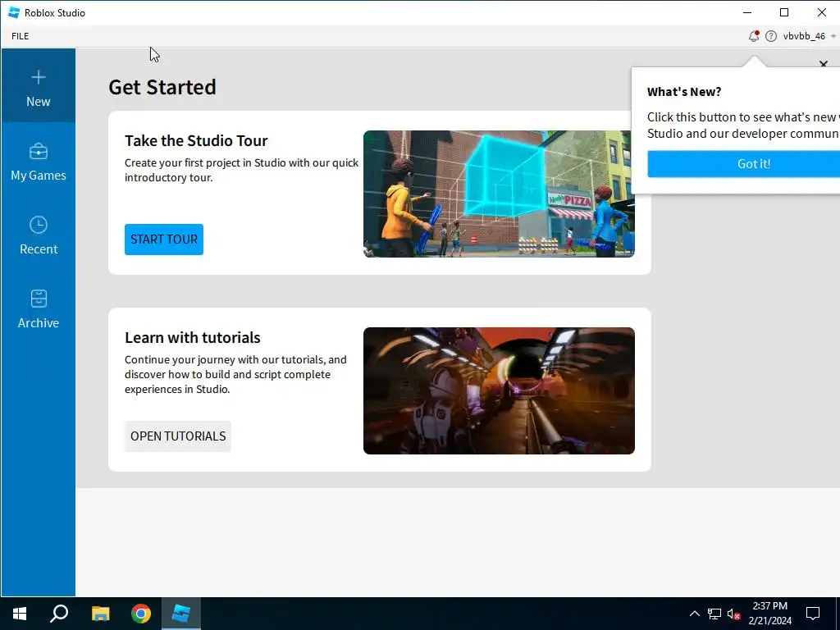
Task: Click the Roblox Studio logo in the title bar
Action: [14, 12]
